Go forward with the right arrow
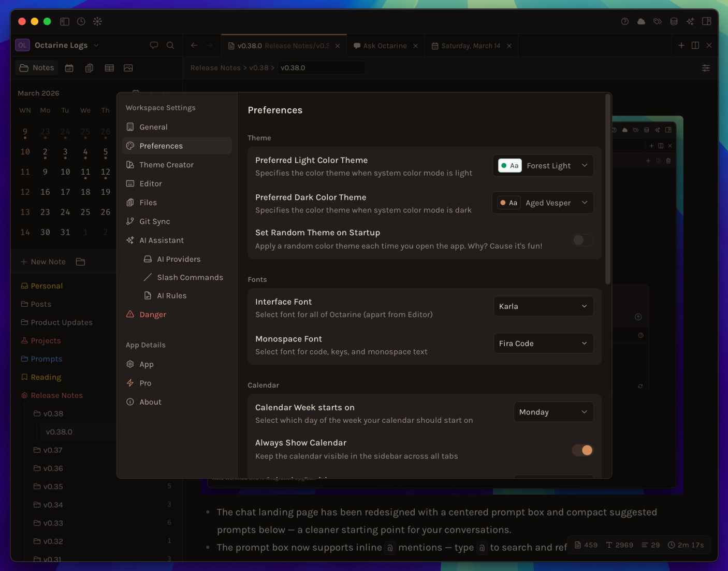 pos(209,45)
